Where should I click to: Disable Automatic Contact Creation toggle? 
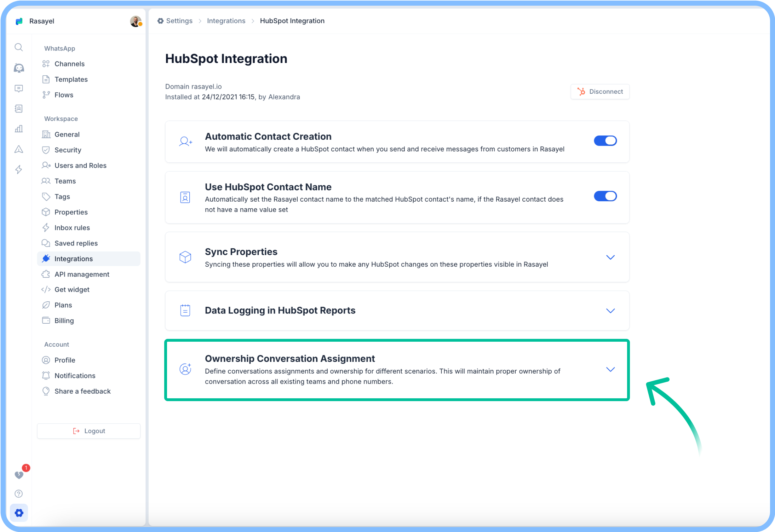[605, 141]
